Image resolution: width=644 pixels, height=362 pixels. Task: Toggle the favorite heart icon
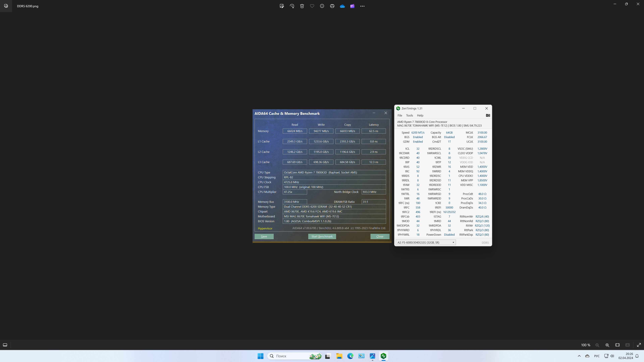[312, 6]
